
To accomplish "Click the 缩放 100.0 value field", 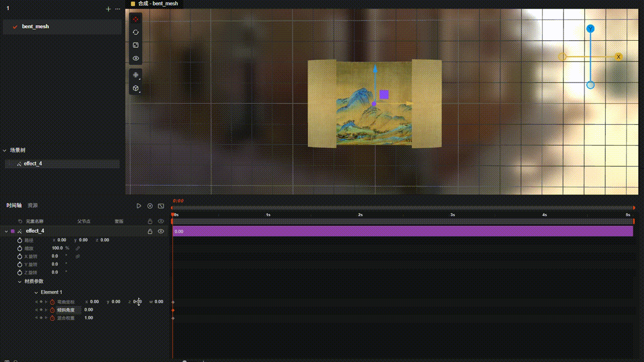I will [x=57, y=248].
